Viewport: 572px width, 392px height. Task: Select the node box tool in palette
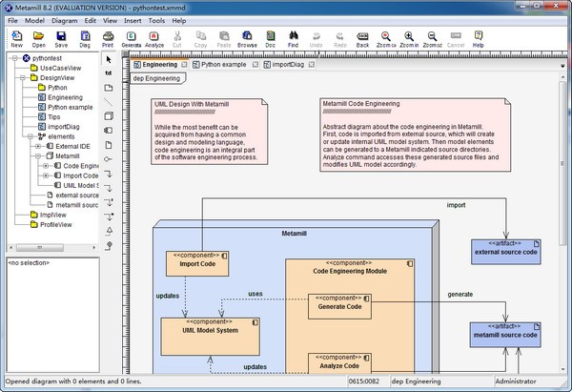(x=109, y=116)
